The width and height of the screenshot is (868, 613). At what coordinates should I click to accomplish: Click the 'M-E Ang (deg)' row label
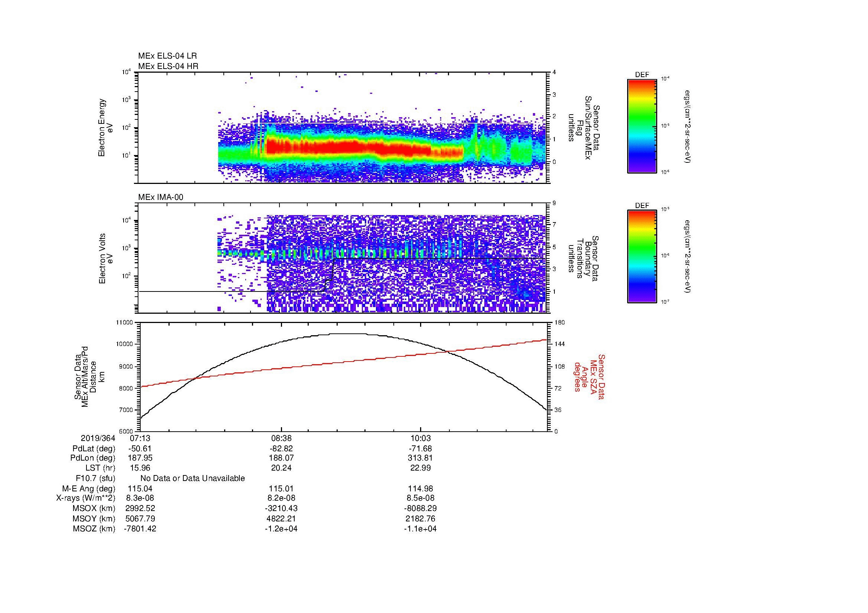click(x=88, y=489)
